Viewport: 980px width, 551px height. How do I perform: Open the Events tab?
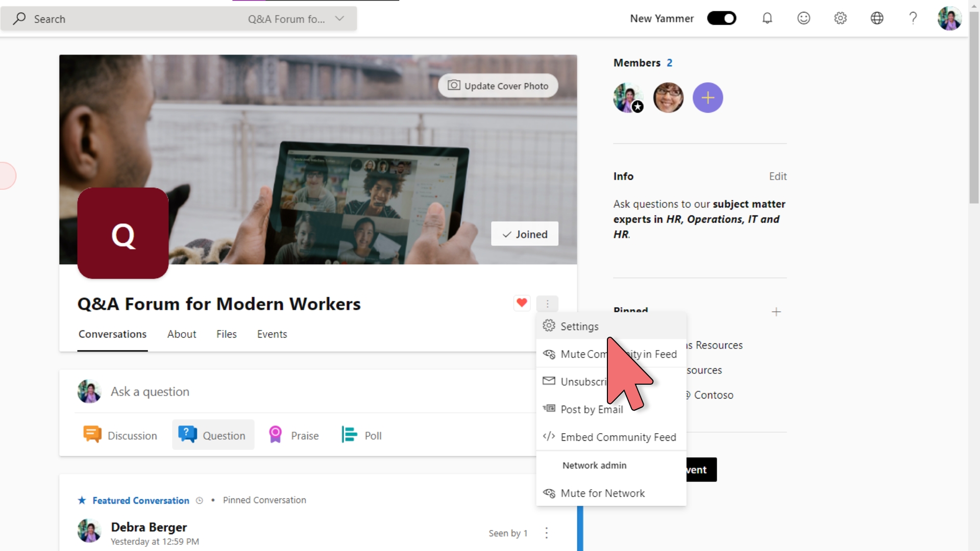point(272,334)
